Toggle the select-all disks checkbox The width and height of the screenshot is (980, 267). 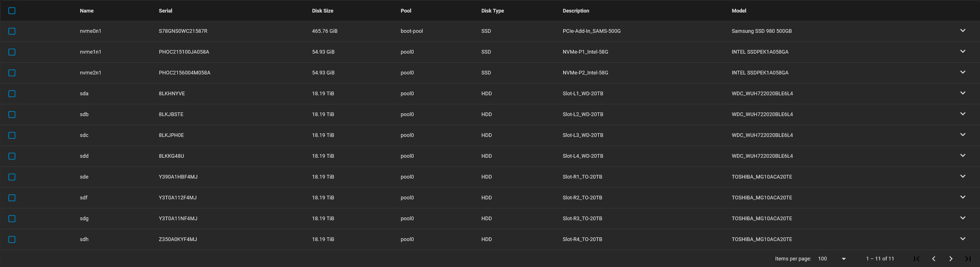point(12,11)
